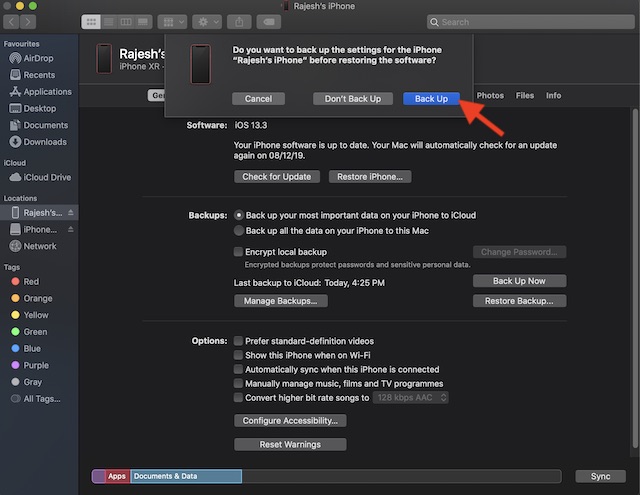Open Manage Backups...
This screenshot has width=640, height=495.
pos(280,301)
